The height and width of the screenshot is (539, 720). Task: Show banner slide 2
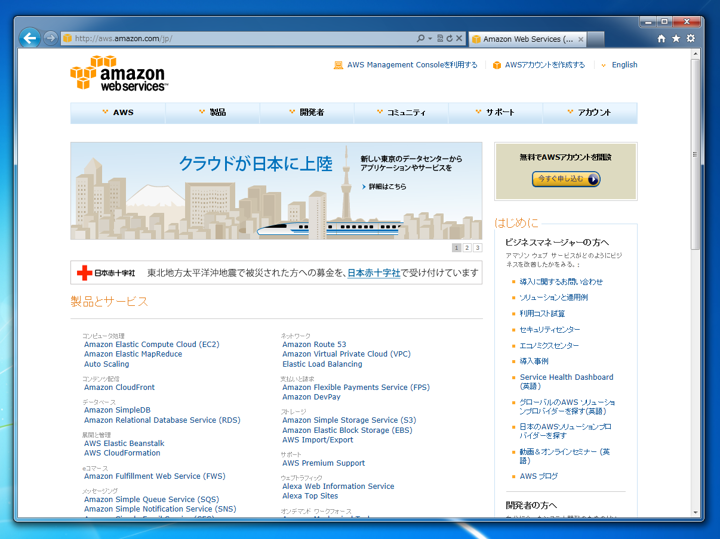[467, 248]
